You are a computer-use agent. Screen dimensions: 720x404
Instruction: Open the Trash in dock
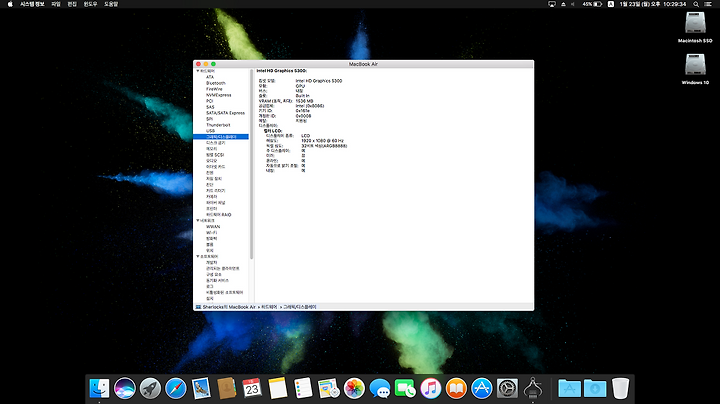tap(620, 388)
